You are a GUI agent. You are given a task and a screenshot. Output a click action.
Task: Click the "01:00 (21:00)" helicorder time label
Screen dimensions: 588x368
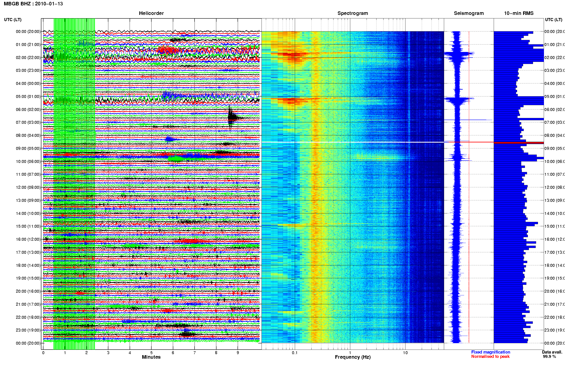pos(28,44)
